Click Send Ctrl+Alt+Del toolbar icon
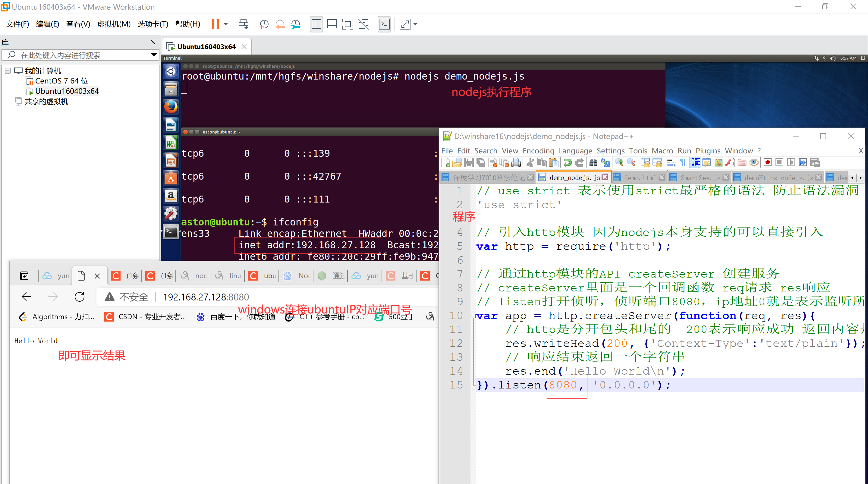The image size is (868, 484). click(x=243, y=24)
